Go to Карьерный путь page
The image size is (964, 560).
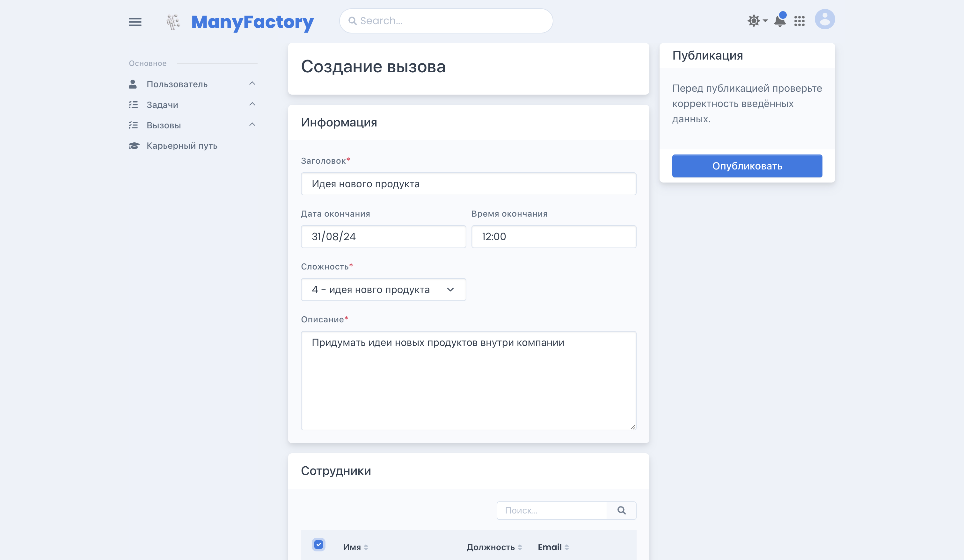point(182,146)
